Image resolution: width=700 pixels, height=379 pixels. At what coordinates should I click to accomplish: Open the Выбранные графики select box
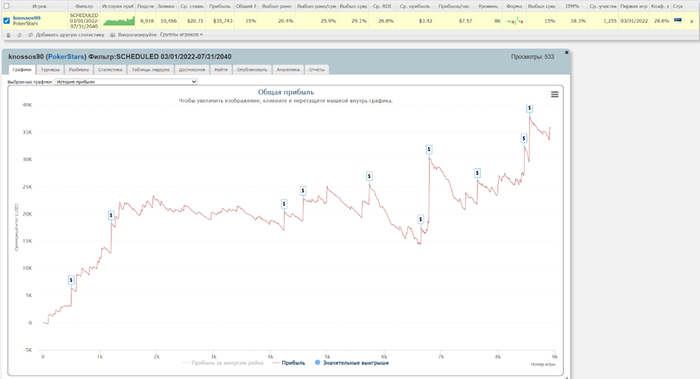tap(126, 82)
